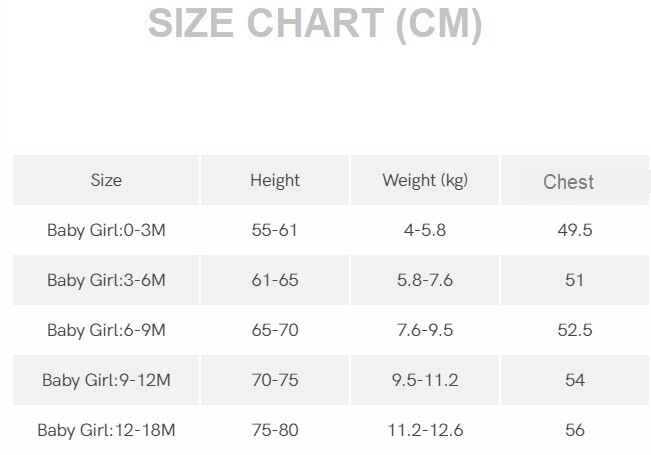Select the Baby Girl:0-3M size cell
Viewport: 651px width, 455px height.
[x=106, y=230]
